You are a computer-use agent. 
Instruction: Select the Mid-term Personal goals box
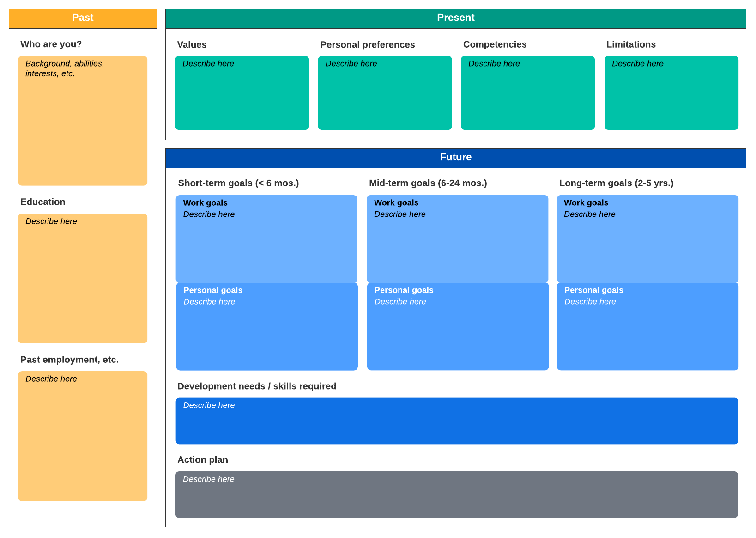point(458,326)
